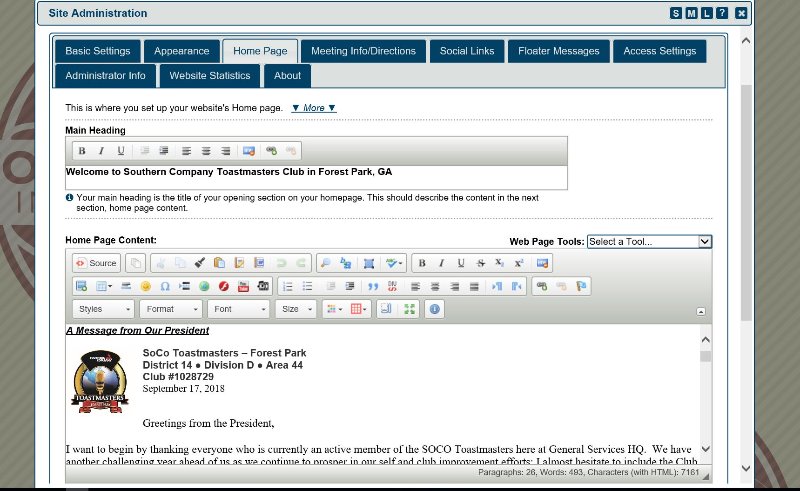Screen dimensions: 800x491
Task: Collapse the content editor toolbar
Action: [701, 311]
